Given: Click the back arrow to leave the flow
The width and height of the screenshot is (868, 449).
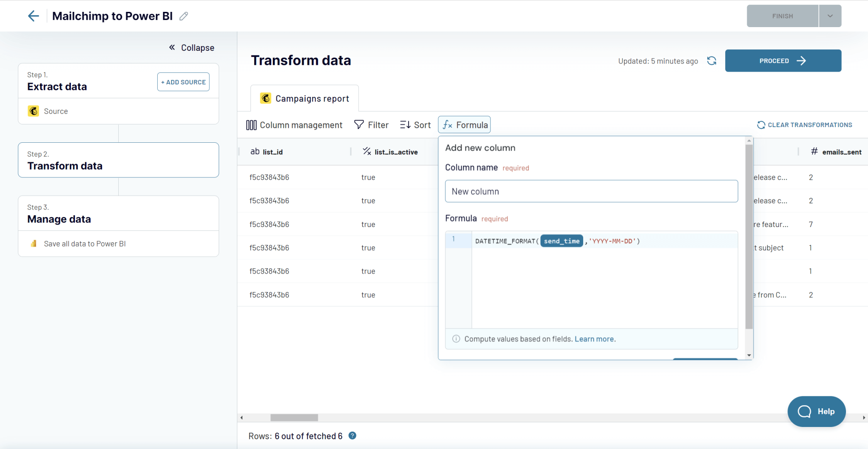Looking at the screenshot, I should click(33, 16).
